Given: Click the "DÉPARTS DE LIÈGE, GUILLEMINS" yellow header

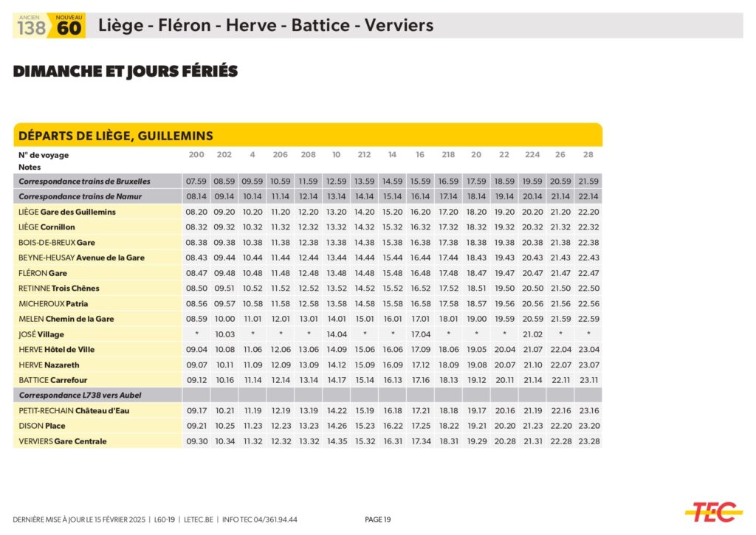Looking at the screenshot, I should pyautogui.click(x=116, y=136).
